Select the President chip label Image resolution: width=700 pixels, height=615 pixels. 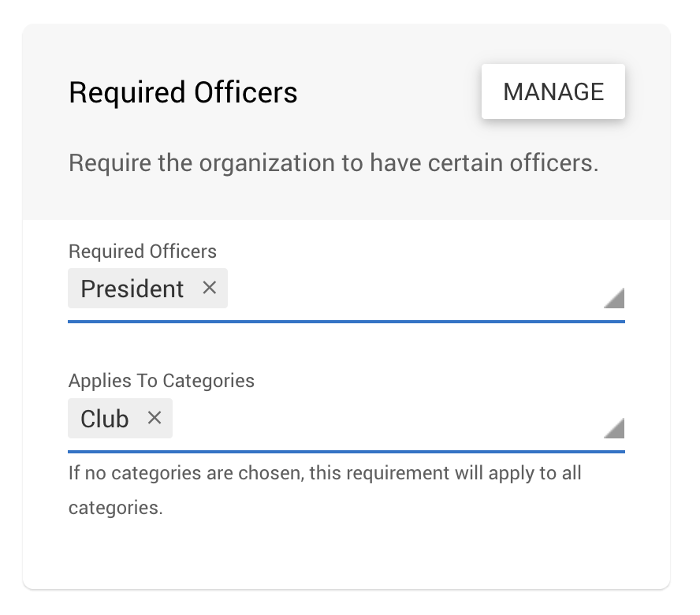(x=132, y=289)
